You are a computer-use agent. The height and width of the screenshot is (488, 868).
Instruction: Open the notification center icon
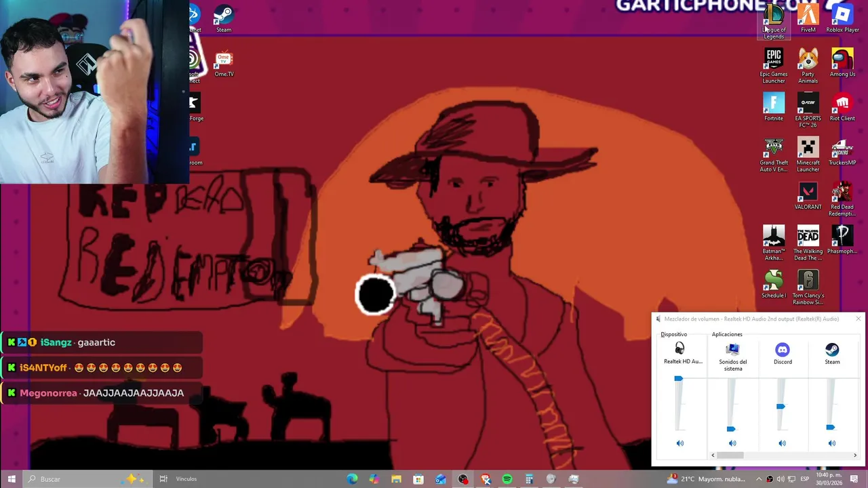point(854,479)
